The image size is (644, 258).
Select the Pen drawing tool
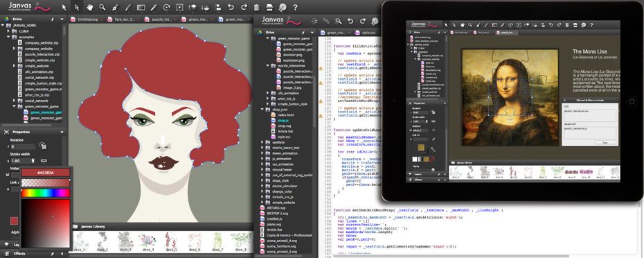(115, 7)
